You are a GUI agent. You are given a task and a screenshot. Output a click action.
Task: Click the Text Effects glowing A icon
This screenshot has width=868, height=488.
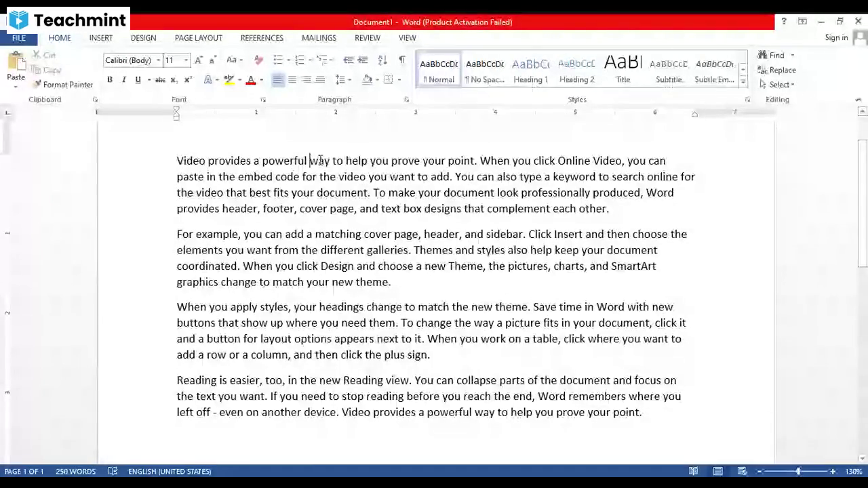click(208, 80)
